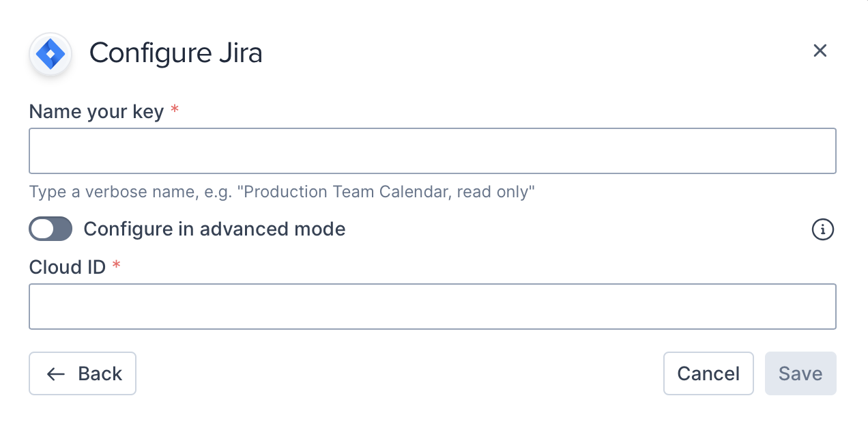The width and height of the screenshot is (868, 426).
Task: Click the "Configure Jira" dialog title
Action: (175, 53)
